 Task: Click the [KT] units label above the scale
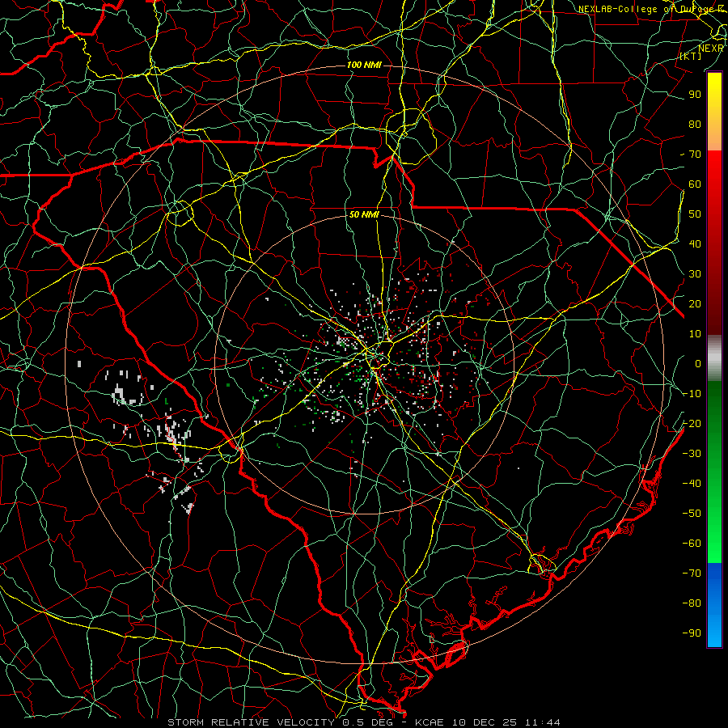tap(691, 56)
